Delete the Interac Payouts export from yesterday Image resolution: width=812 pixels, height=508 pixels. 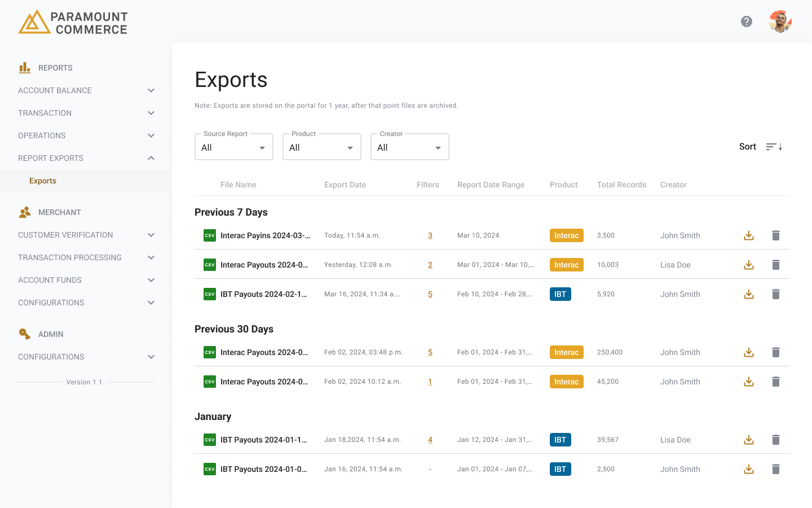(x=776, y=264)
